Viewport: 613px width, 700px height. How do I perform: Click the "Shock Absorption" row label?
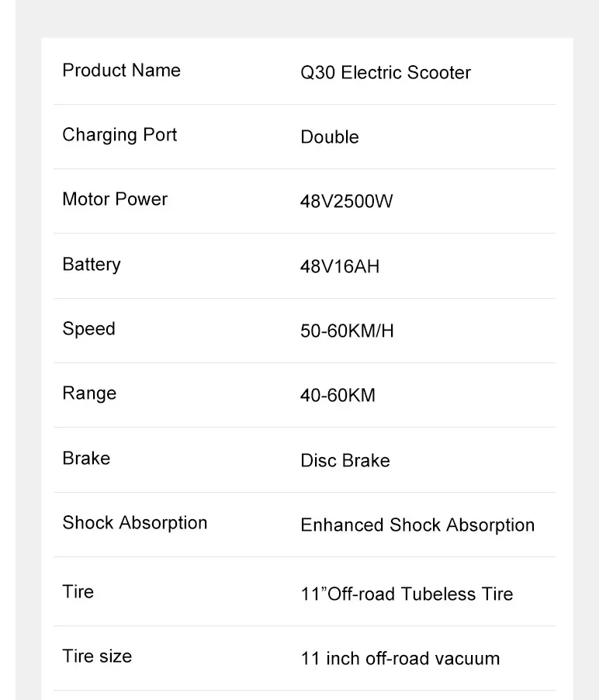pos(135,523)
